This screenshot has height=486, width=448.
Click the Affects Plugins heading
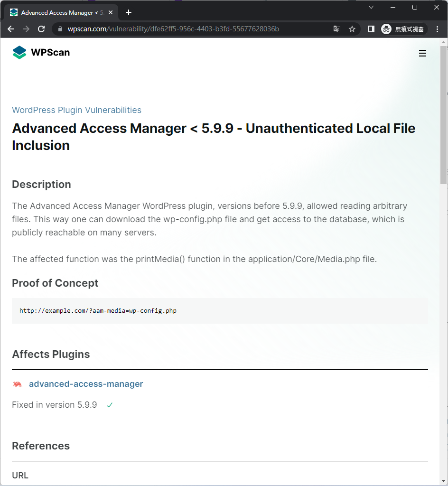click(x=51, y=354)
